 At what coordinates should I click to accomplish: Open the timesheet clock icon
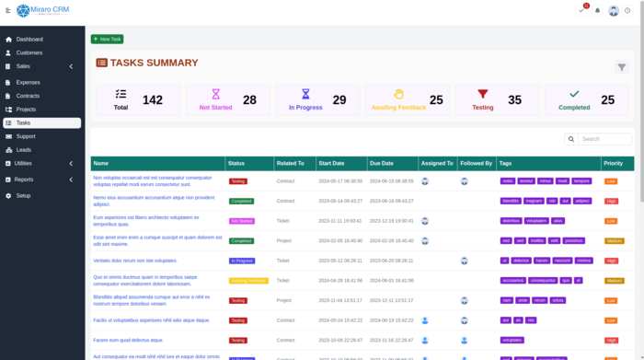click(627, 11)
